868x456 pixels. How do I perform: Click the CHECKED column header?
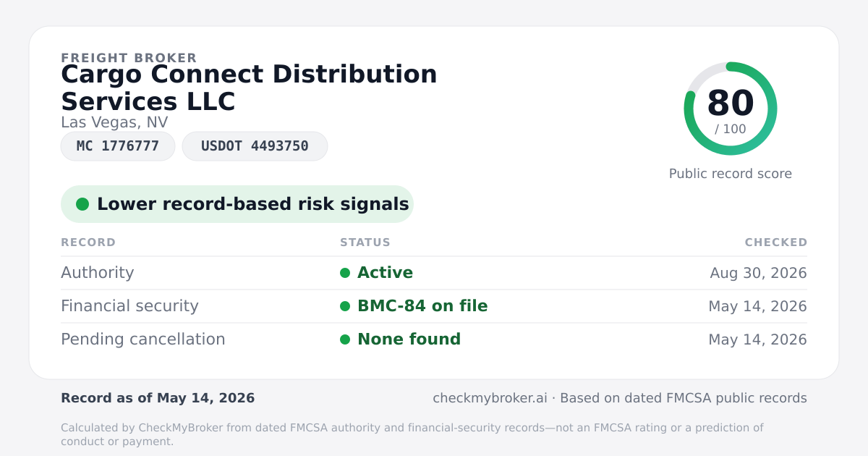click(x=776, y=242)
